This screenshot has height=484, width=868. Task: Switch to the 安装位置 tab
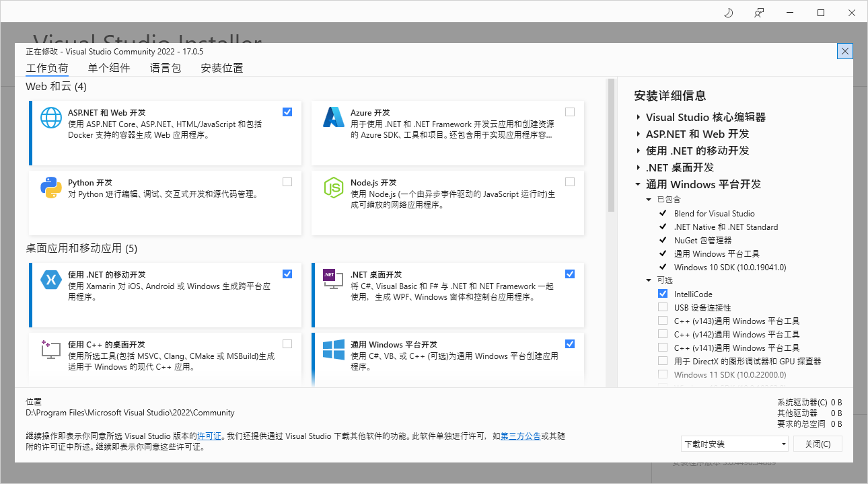pos(222,68)
